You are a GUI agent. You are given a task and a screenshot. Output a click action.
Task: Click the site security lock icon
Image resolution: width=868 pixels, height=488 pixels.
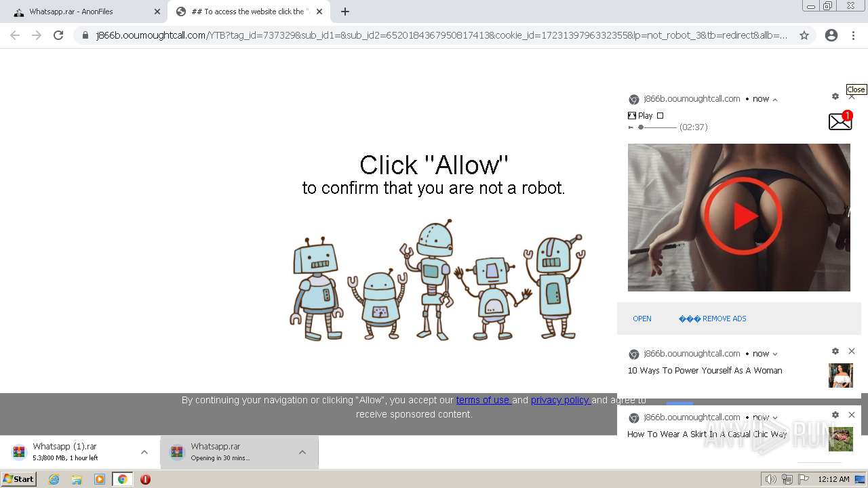point(85,35)
